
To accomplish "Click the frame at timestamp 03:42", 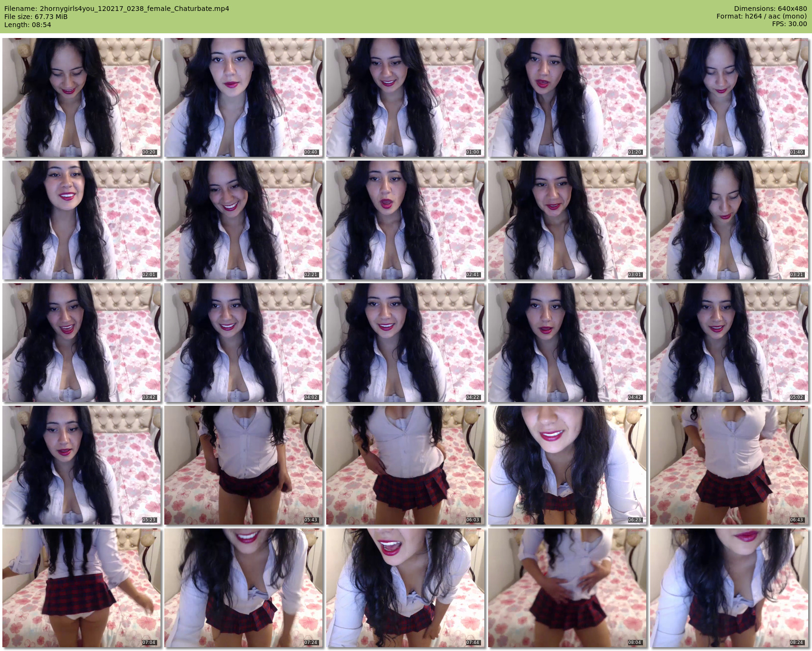I will pyautogui.click(x=82, y=343).
